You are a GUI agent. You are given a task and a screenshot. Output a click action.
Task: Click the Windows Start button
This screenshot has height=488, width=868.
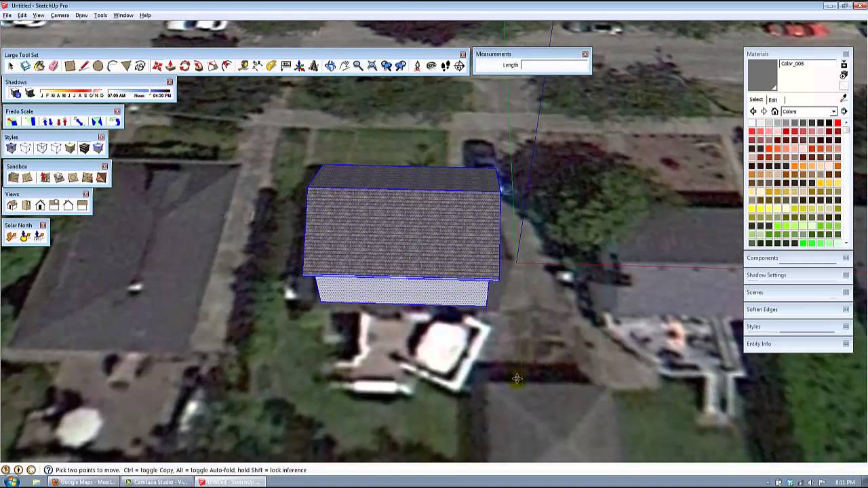pos(12,482)
